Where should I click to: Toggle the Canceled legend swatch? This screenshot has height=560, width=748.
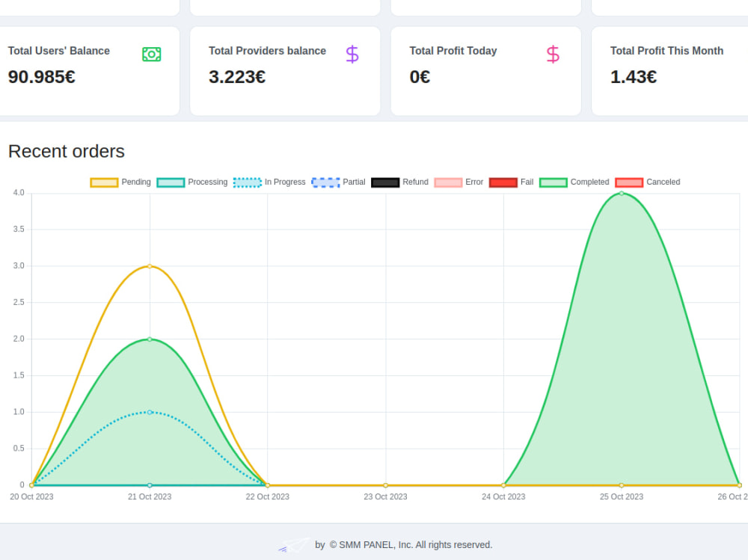point(629,182)
